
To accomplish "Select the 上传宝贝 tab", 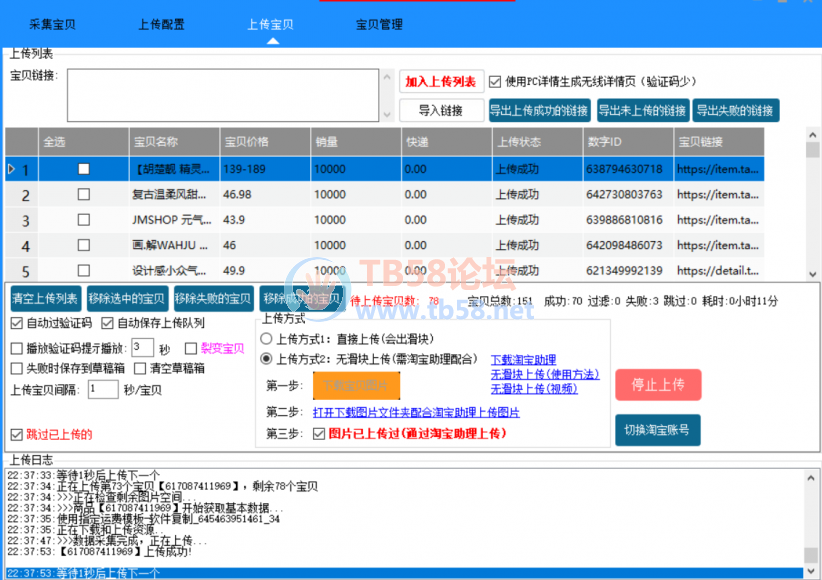I will coord(271,24).
